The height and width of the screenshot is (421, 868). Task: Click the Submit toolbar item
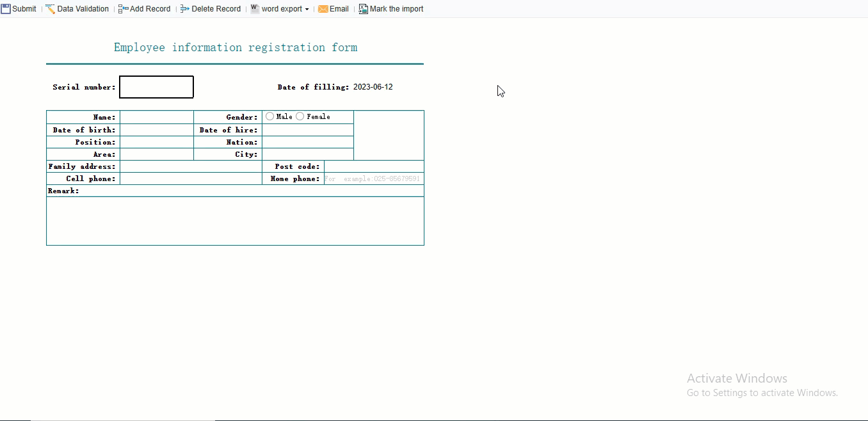coord(24,8)
